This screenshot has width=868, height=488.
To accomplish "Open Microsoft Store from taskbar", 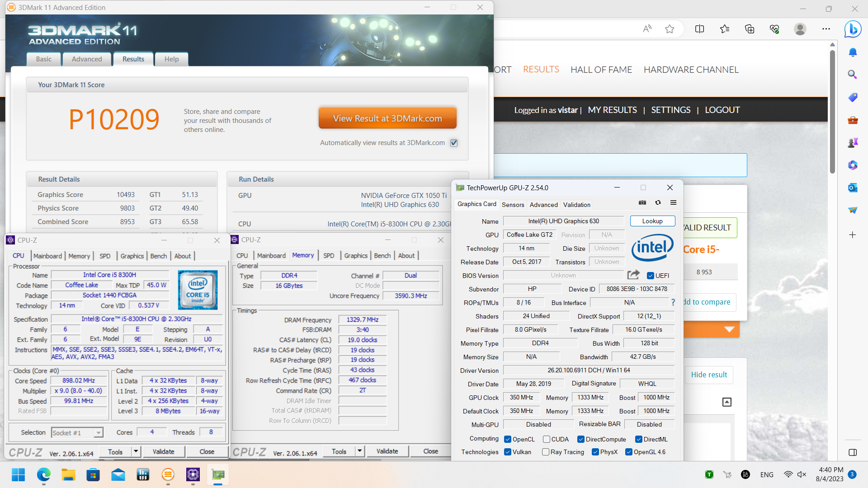I will pyautogui.click(x=93, y=474).
